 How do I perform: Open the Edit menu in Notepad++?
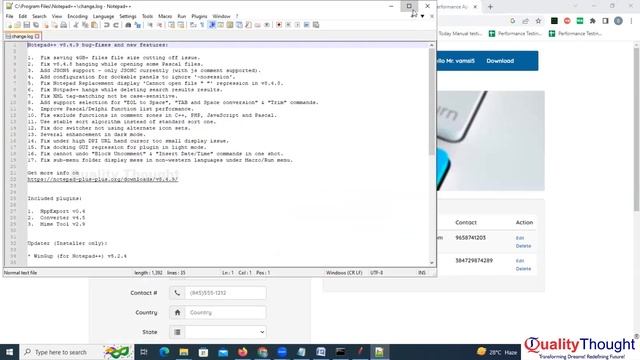coord(23,16)
